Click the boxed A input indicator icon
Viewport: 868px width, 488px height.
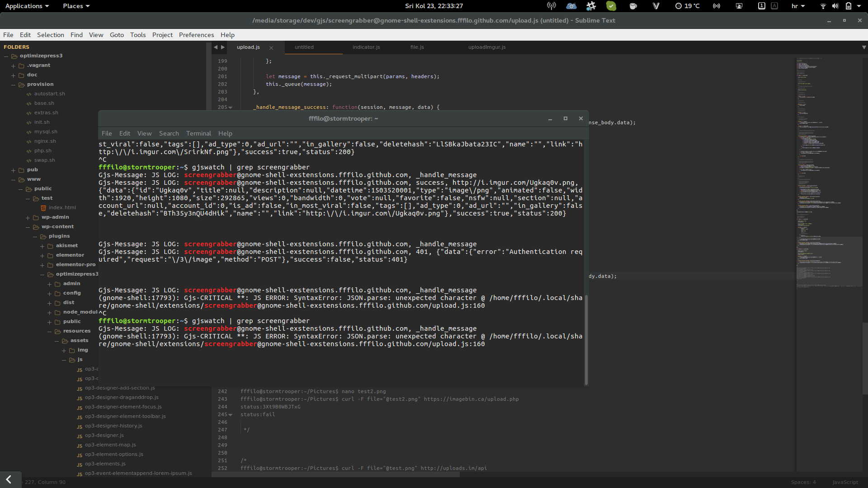774,6
